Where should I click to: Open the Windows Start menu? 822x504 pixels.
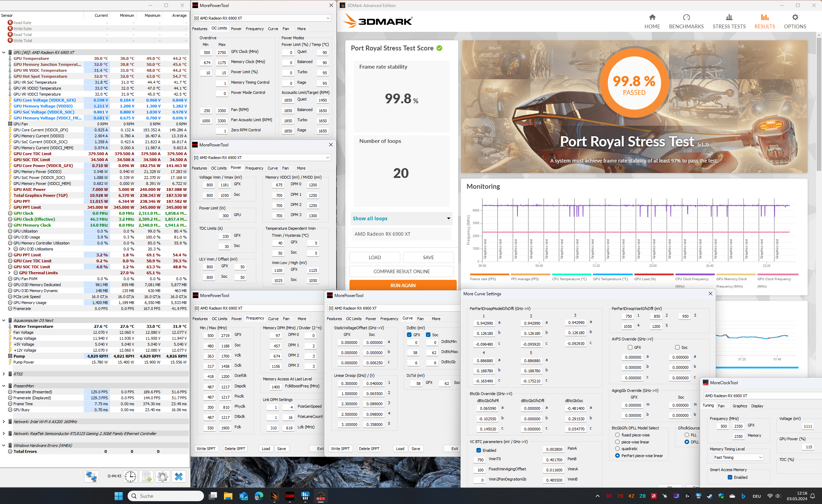(118, 496)
